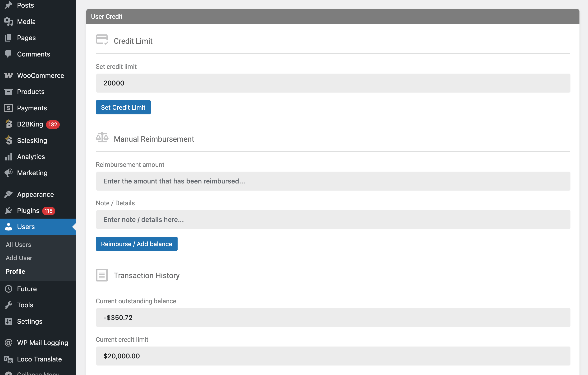Focus the Set credit limit field
This screenshot has height=375, width=588.
333,83
